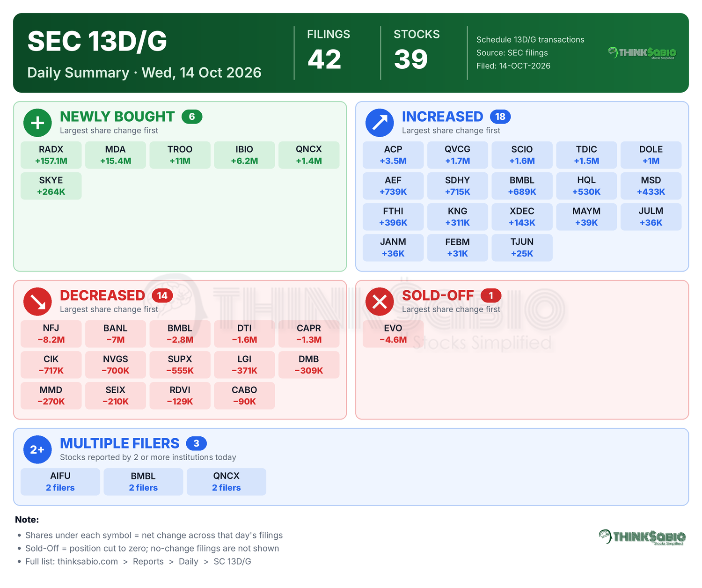Select the TJUN +25K tile
This screenshot has height=588, width=702.
point(522,248)
